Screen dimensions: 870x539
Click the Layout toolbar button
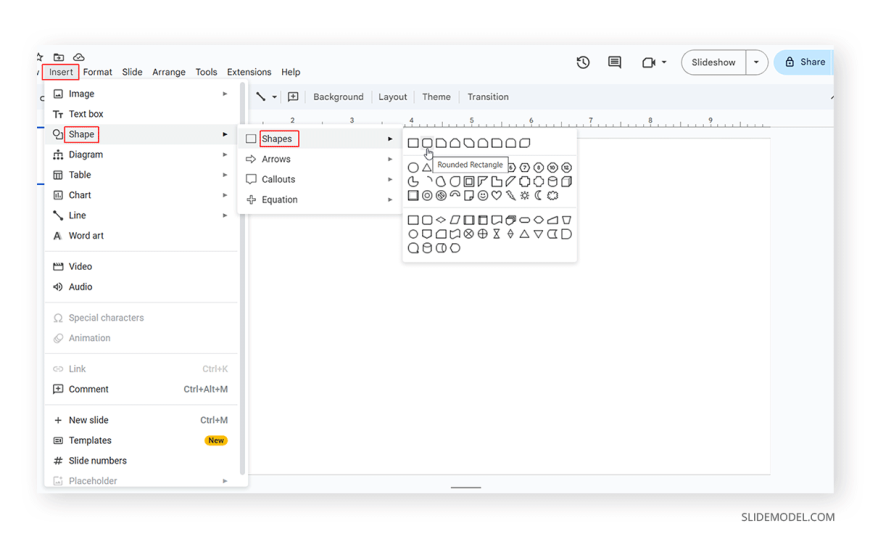pyautogui.click(x=392, y=97)
